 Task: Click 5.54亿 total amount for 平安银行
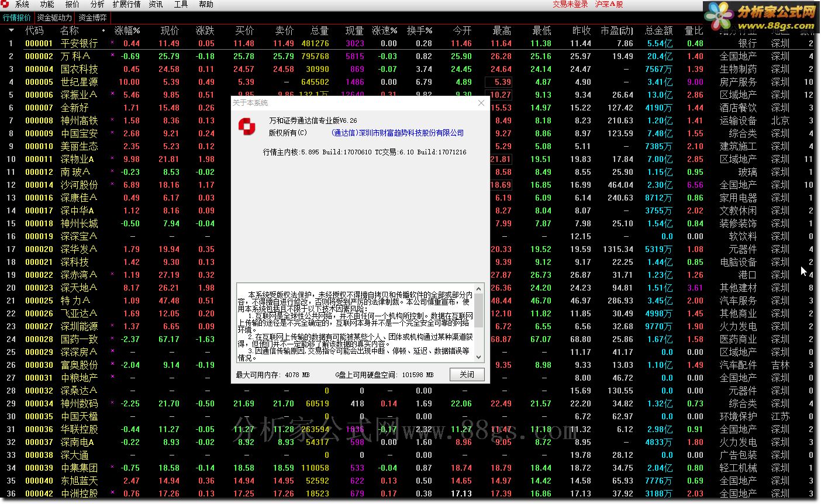[660, 43]
